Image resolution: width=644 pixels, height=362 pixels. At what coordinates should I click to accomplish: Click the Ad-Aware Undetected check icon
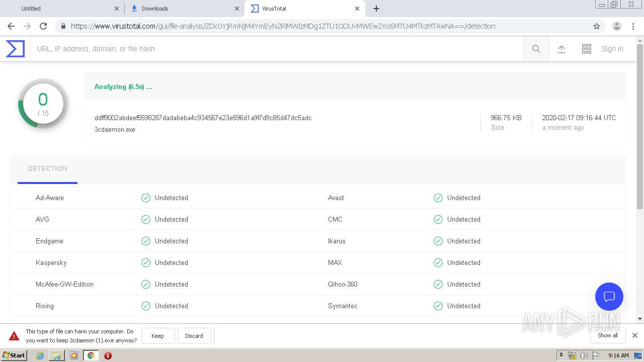(146, 198)
